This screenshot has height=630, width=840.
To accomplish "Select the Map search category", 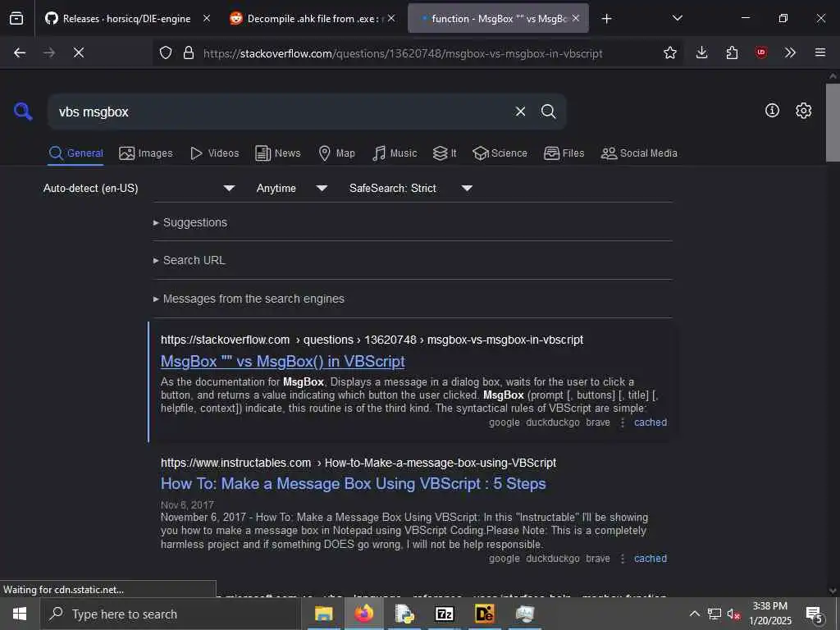I will tap(336, 153).
